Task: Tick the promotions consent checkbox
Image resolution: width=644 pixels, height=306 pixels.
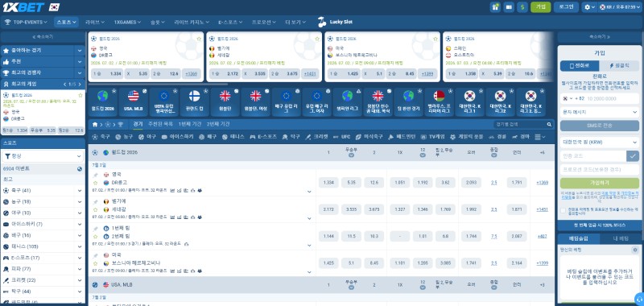Action: tap(563, 210)
